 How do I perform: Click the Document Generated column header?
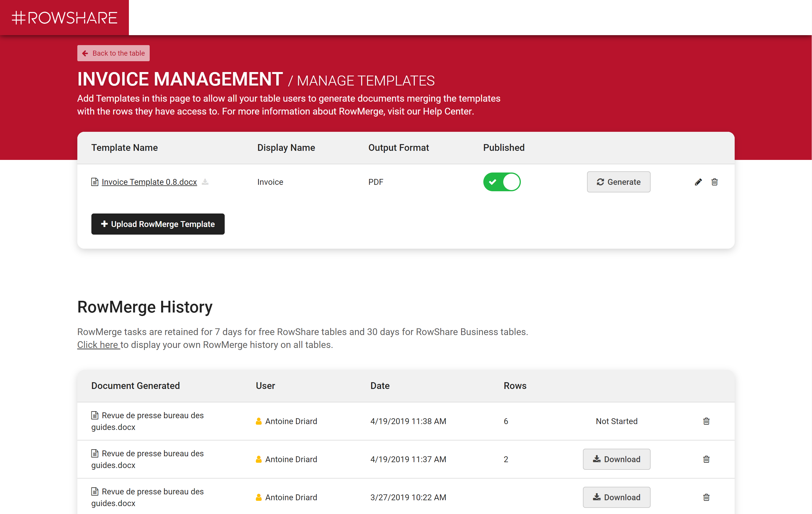click(136, 386)
